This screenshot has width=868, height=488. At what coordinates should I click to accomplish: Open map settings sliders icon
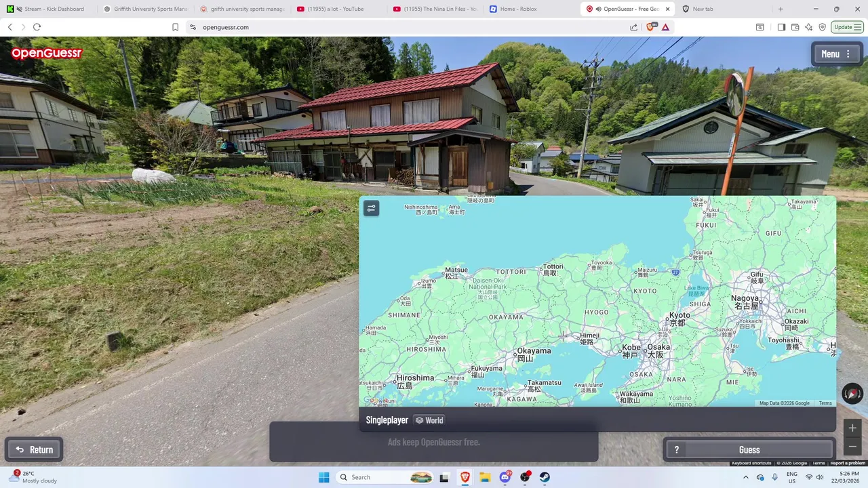point(371,208)
